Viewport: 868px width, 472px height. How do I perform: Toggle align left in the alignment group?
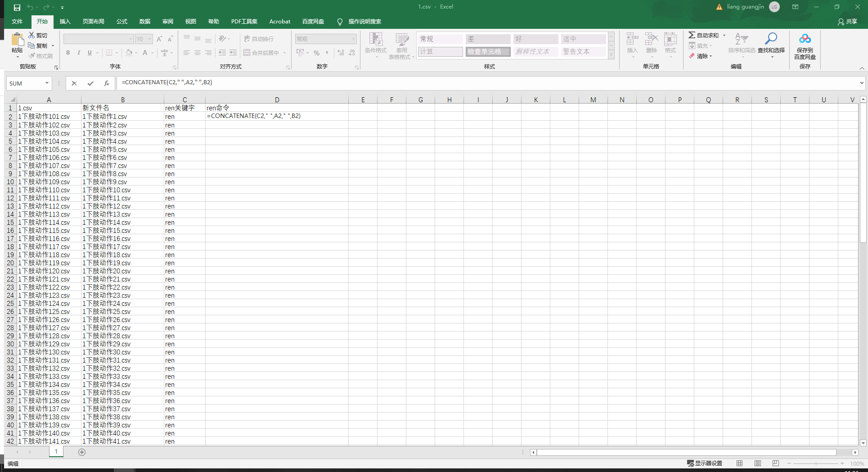tap(186, 53)
